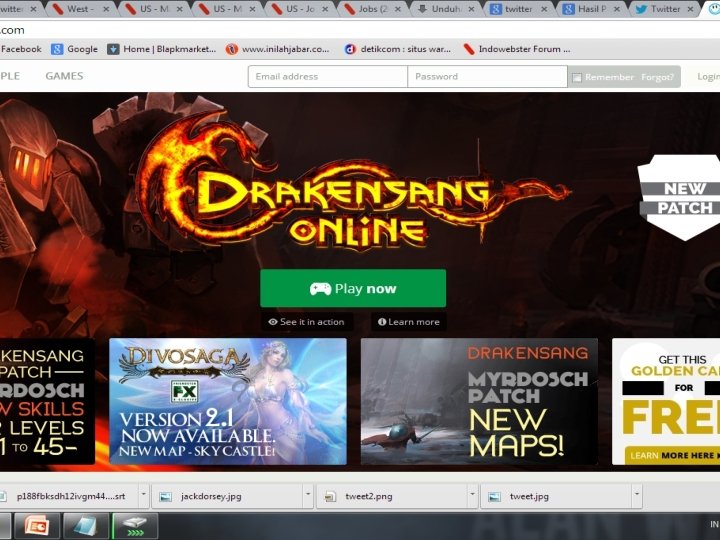Viewport: 720px width, 540px height.
Task: Open the Divosaga version 2.1 banner
Action: (x=228, y=401)
